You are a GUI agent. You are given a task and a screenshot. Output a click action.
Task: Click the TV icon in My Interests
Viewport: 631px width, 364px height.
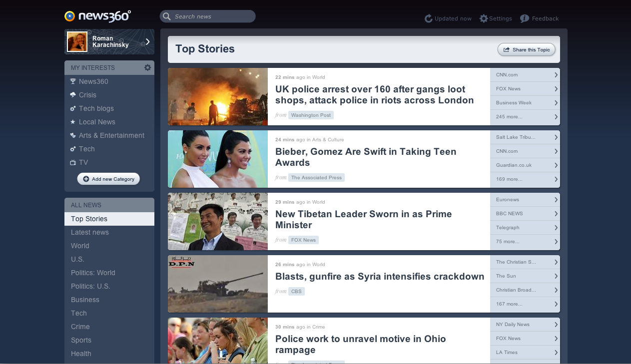(73, 162)
